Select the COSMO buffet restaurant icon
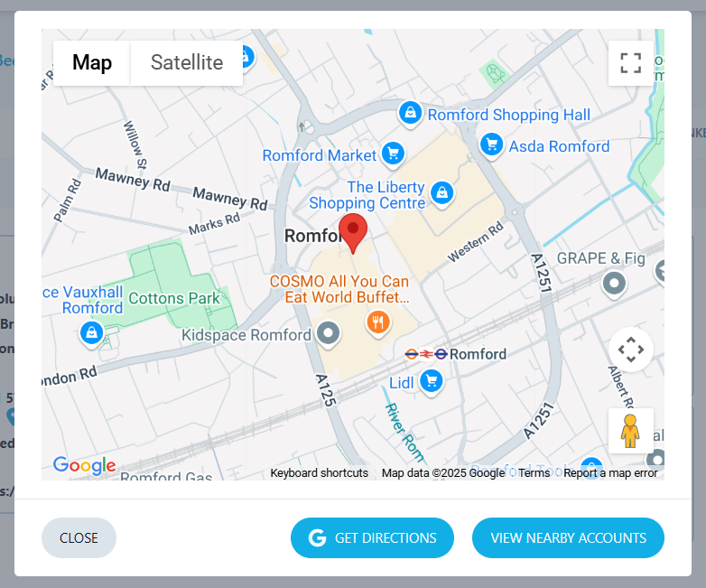This screenshot has width=706, height=588. [378, 324]
